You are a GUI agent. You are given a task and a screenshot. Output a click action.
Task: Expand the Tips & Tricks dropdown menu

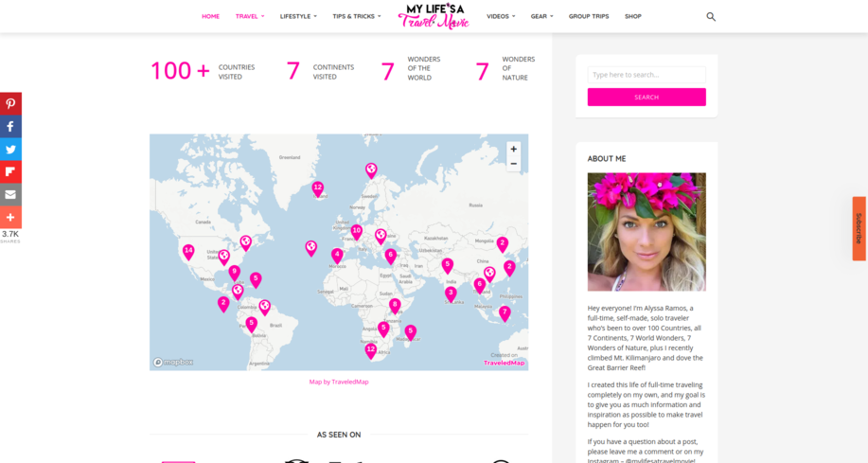coord(357,16)
